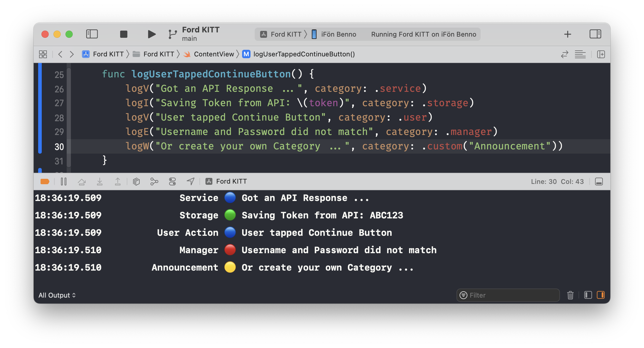Click the 'func logUserTappedContinueButton()' declaration
Viewport: 644px width, 348px height.
tap(208, 74)
